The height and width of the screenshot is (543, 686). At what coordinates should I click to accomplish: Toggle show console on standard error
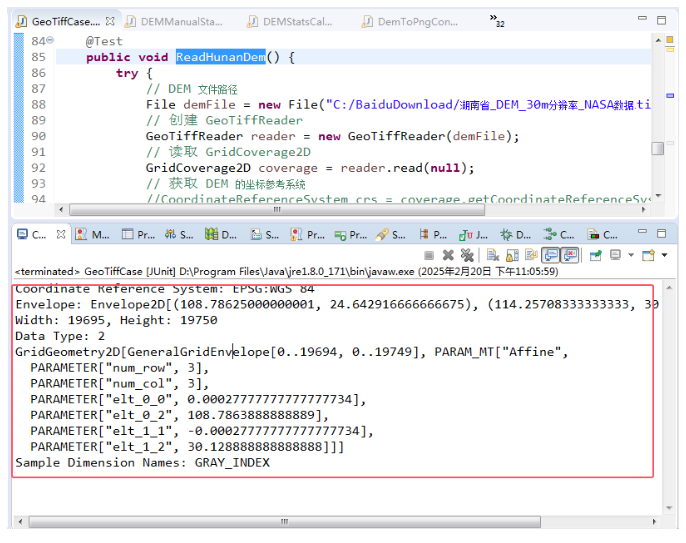click(570, 255)
